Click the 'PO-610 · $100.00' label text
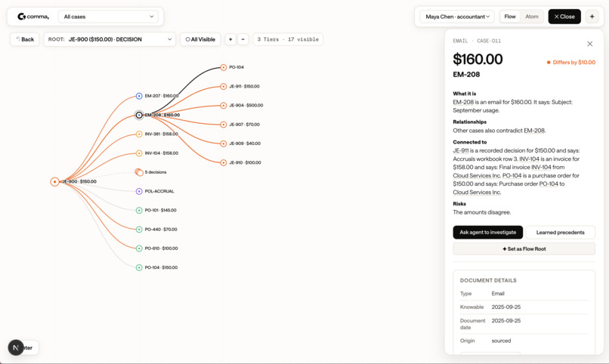The image size is (609, 364). (x=161, y=248)
